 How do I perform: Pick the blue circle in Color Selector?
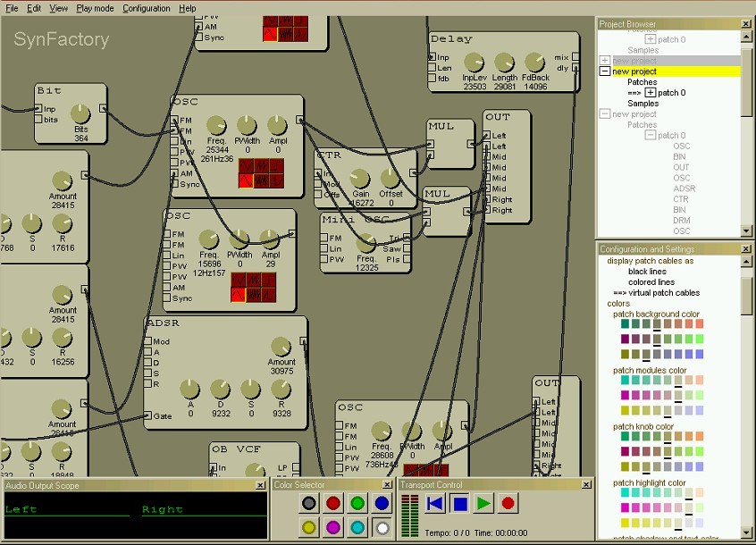[382, 503]
